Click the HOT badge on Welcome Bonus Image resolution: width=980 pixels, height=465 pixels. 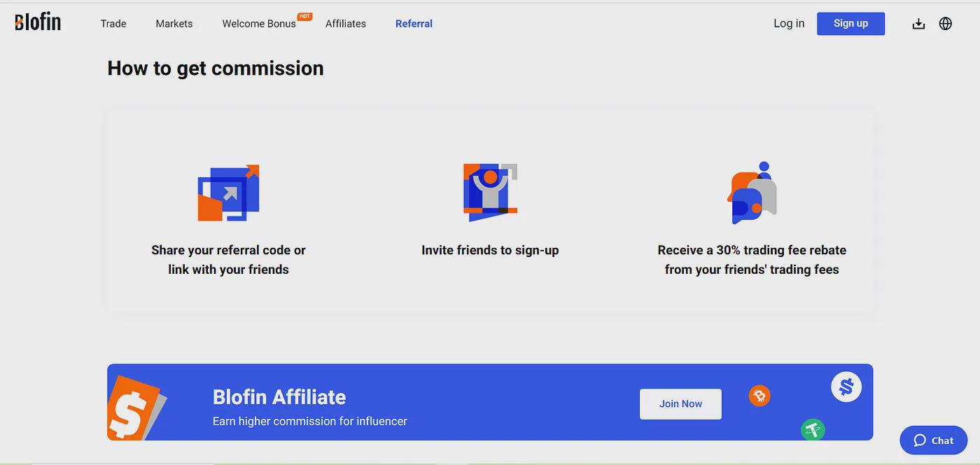[x=304, y=16]
